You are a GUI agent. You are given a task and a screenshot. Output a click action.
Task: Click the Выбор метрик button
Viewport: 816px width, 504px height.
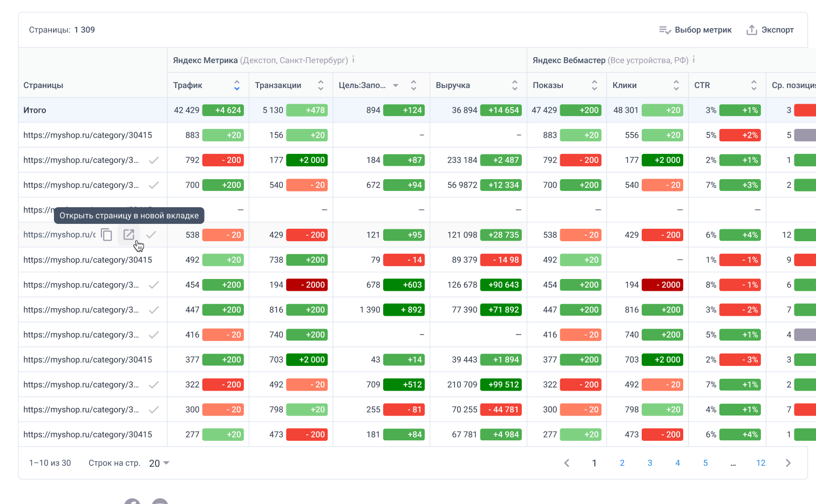(695, 30)
